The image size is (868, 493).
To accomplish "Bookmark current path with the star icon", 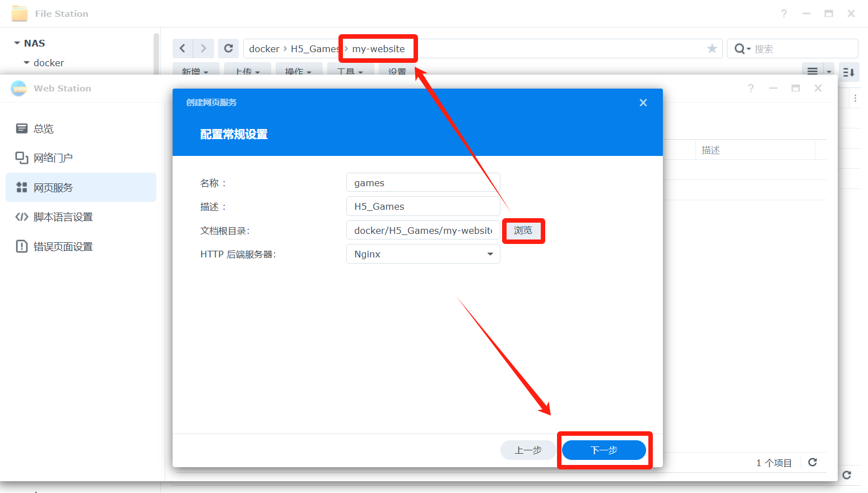I will click(712, 49).
